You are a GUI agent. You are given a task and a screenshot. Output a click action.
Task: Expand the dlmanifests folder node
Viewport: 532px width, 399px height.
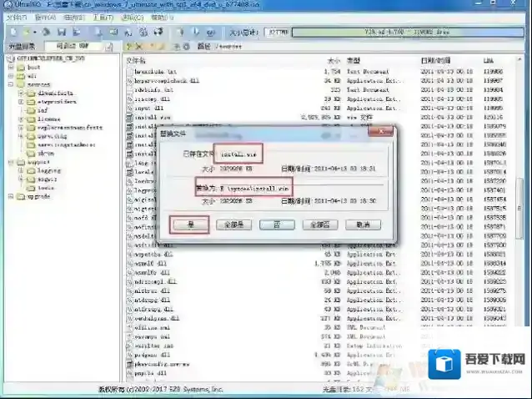click(x=21, y=93)
